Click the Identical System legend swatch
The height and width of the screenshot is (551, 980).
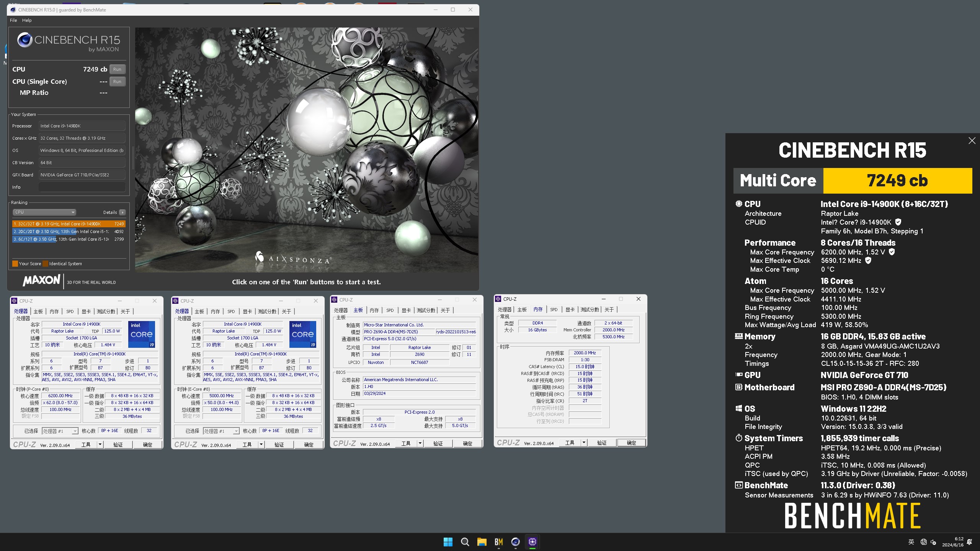tap(45, 264)
